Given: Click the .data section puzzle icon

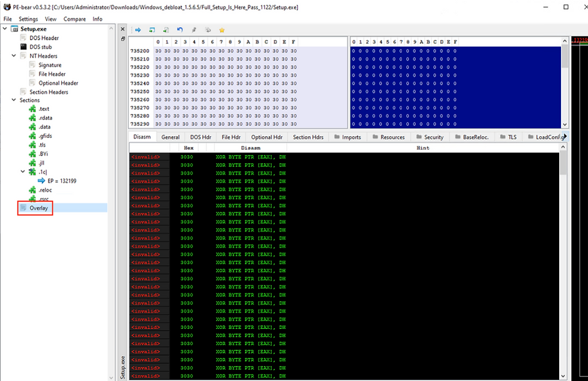Looking at the screenshot, I should [x=32, y=127].
